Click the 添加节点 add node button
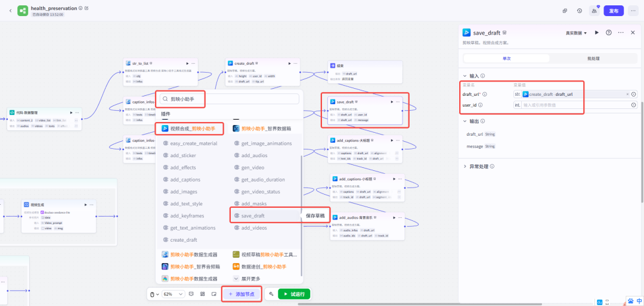 click(x=241, y=294)
